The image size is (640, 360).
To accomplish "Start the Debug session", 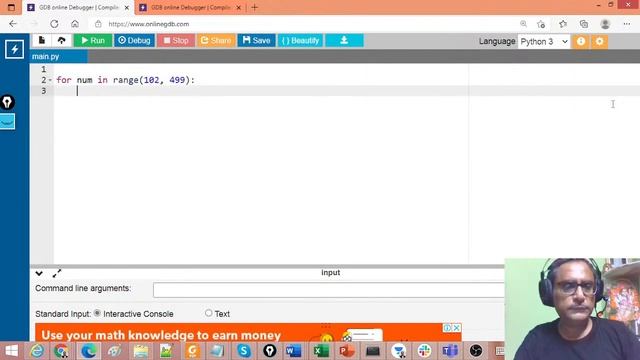I will click(134, 40).
